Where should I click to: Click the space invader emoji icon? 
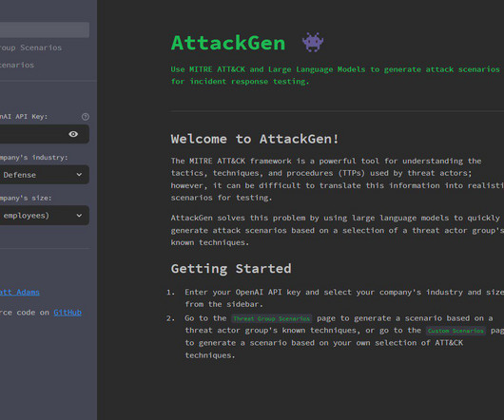tap(313, 42)
